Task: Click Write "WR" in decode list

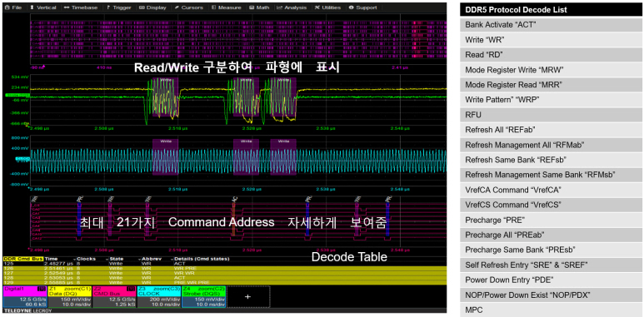Action: point(552,40)
